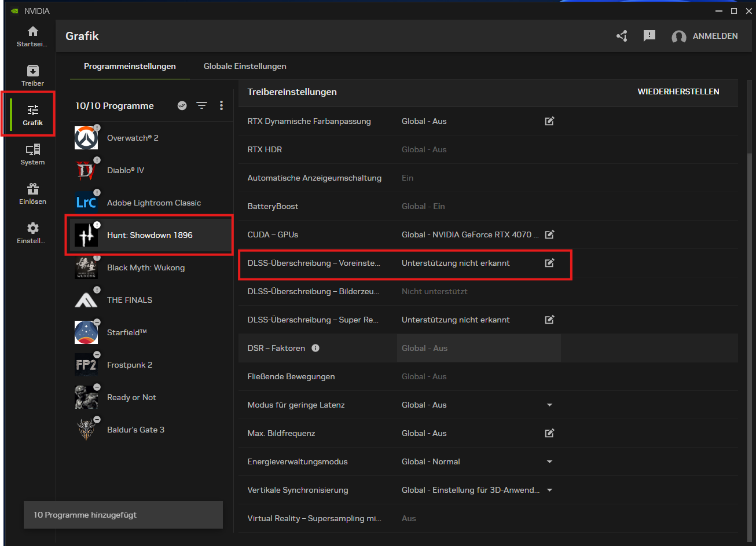Edit Max. Bildfrequenz setting
This screenshot has height=546, width=756.
tap(549, 433)
